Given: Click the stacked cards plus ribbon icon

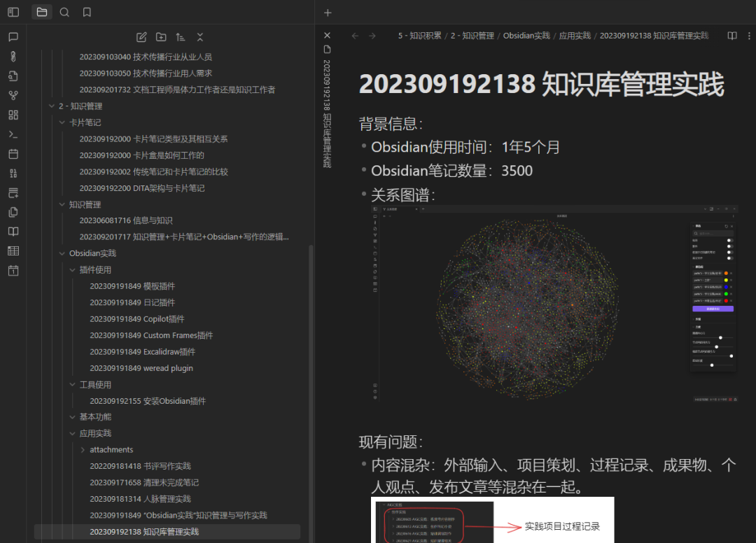Looking at the screenshot, I should [13, 192].
